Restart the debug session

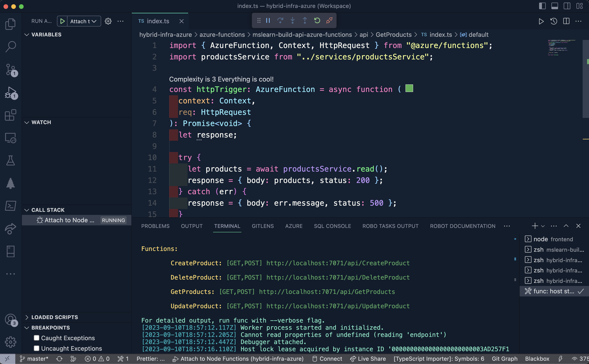coord(317,21)
